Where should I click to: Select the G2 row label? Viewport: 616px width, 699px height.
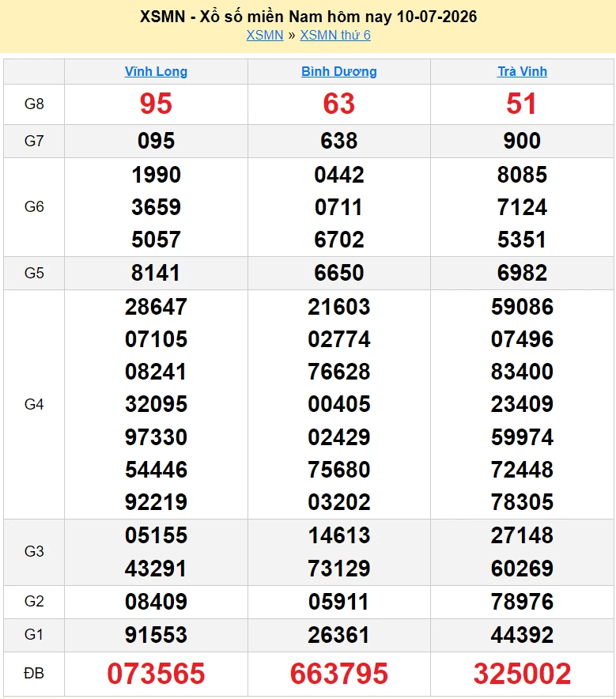tap(34, 602)
